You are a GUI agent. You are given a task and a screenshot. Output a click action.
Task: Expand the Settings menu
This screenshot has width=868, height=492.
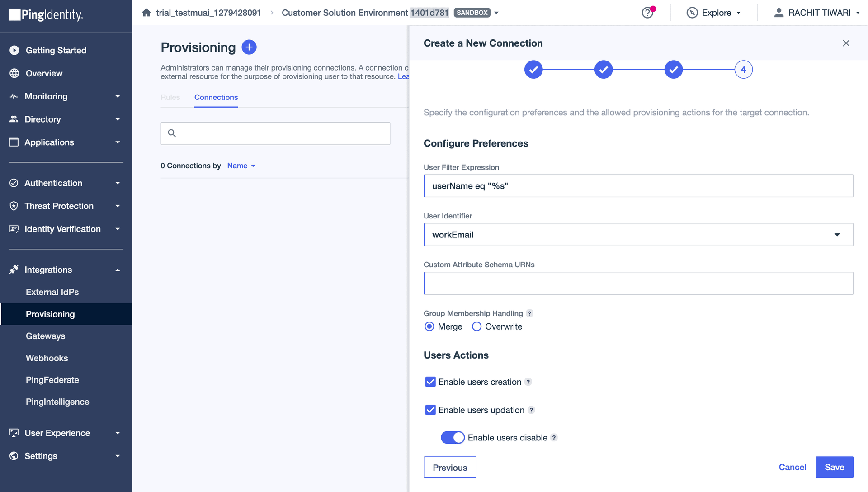[x=117, y=456]
